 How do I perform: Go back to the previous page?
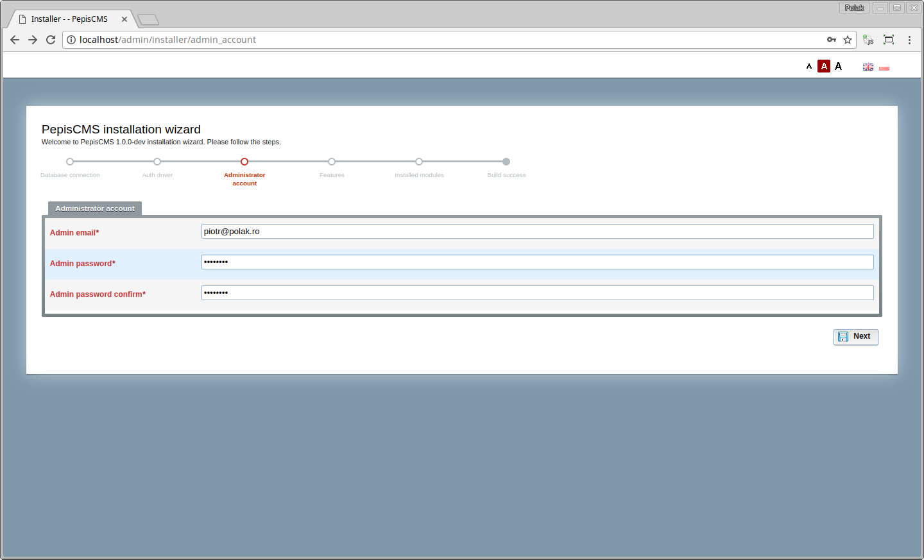tap(15, 40)
